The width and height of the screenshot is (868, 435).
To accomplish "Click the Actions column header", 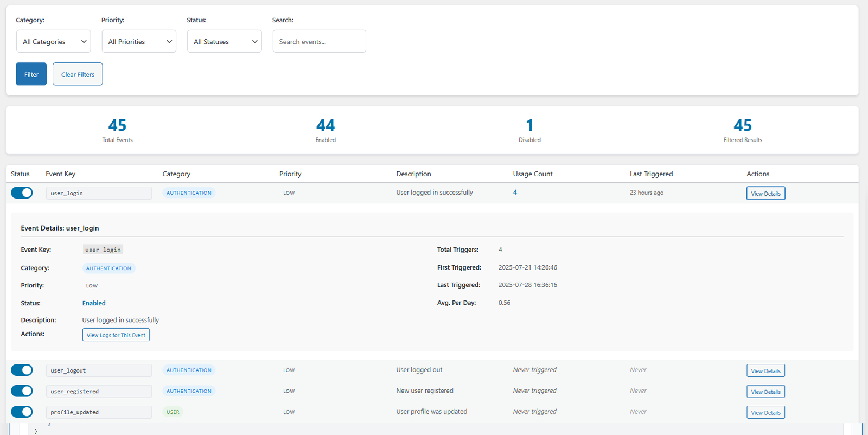I will click(758, 174).
